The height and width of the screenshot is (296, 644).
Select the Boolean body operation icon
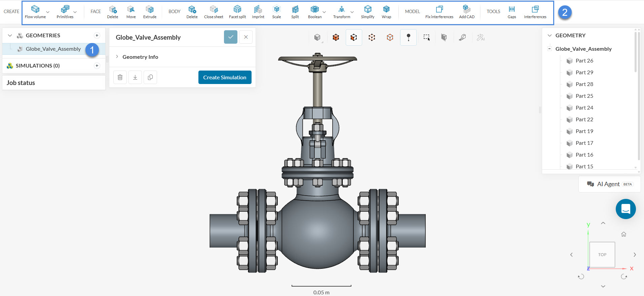coord(314,9)
